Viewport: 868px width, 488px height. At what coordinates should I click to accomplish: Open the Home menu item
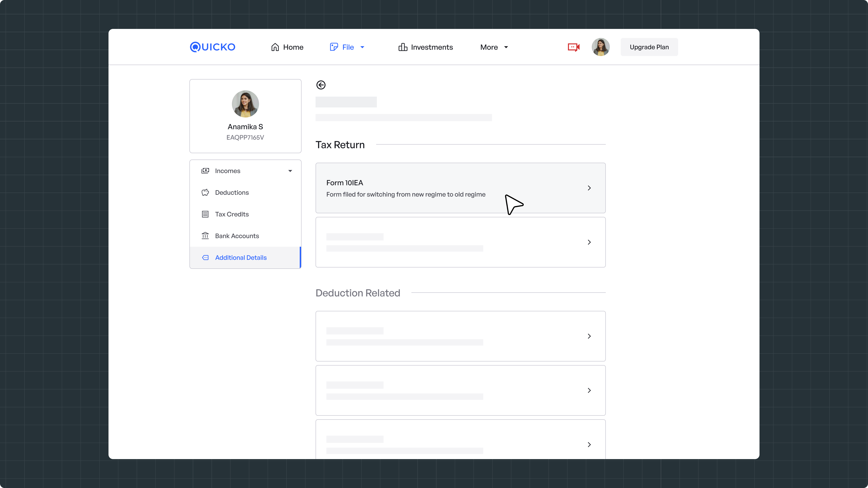point(293,47)
